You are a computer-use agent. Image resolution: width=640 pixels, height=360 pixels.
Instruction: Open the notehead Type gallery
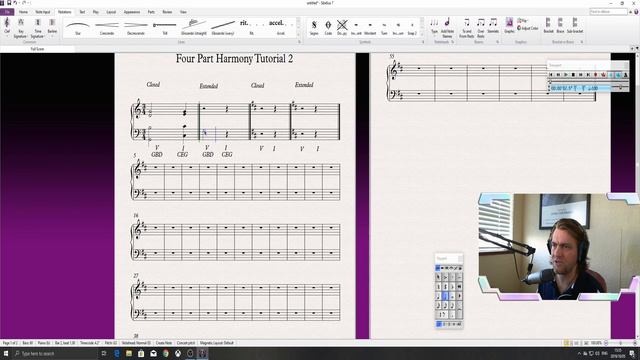pyautogui.click(x=434, y=26)
